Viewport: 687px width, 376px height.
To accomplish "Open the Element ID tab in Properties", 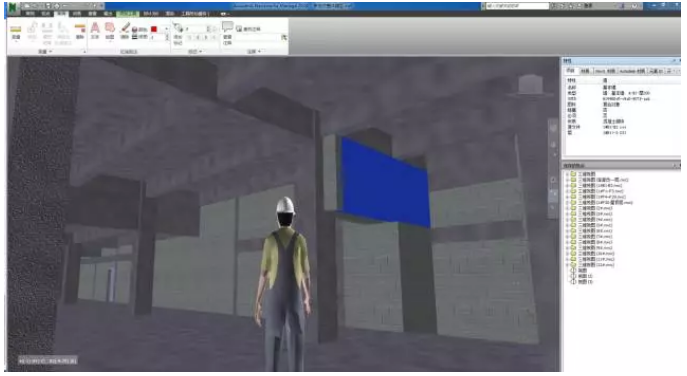I will [656, 71].
